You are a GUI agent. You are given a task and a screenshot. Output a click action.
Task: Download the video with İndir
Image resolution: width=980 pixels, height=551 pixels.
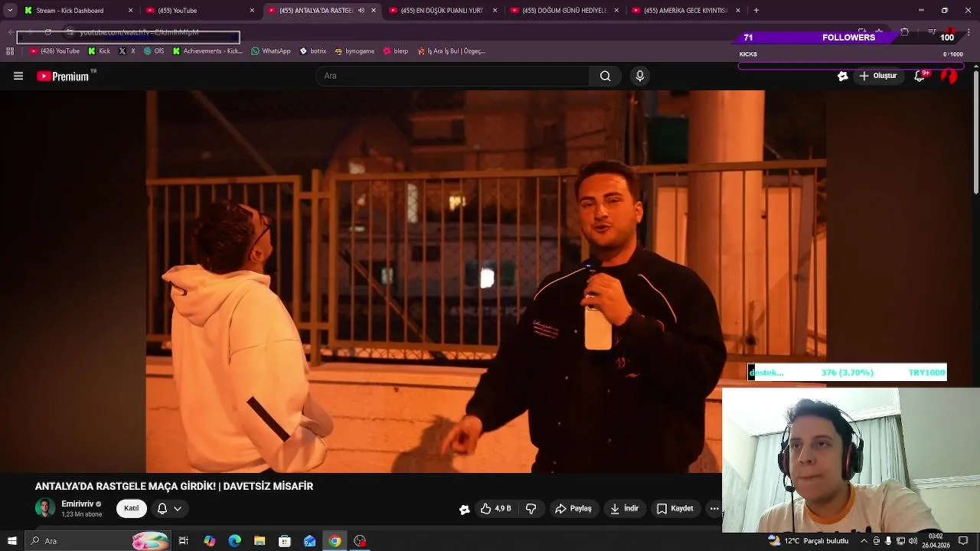coord(624,509)
